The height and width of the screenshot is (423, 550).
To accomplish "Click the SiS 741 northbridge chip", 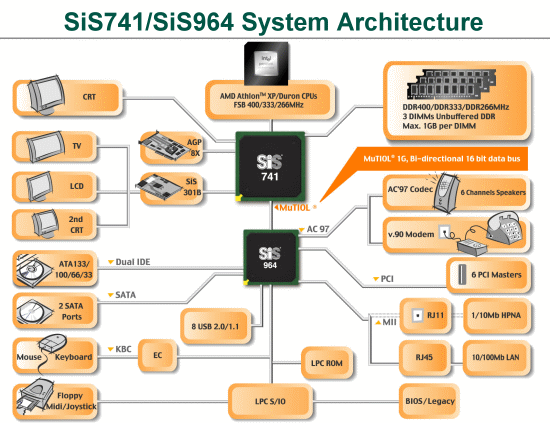I will (270, 167).
